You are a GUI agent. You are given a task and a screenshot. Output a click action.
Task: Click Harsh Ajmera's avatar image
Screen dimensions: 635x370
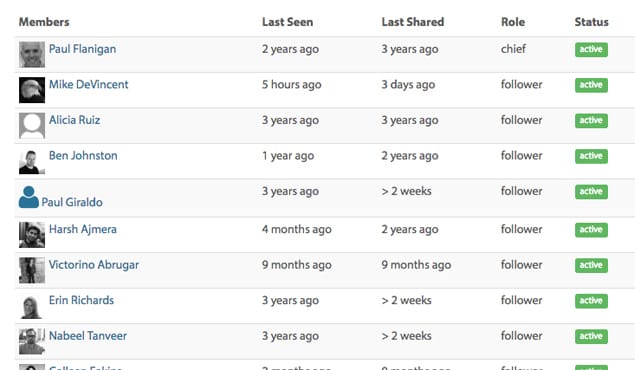click(32, 235)
